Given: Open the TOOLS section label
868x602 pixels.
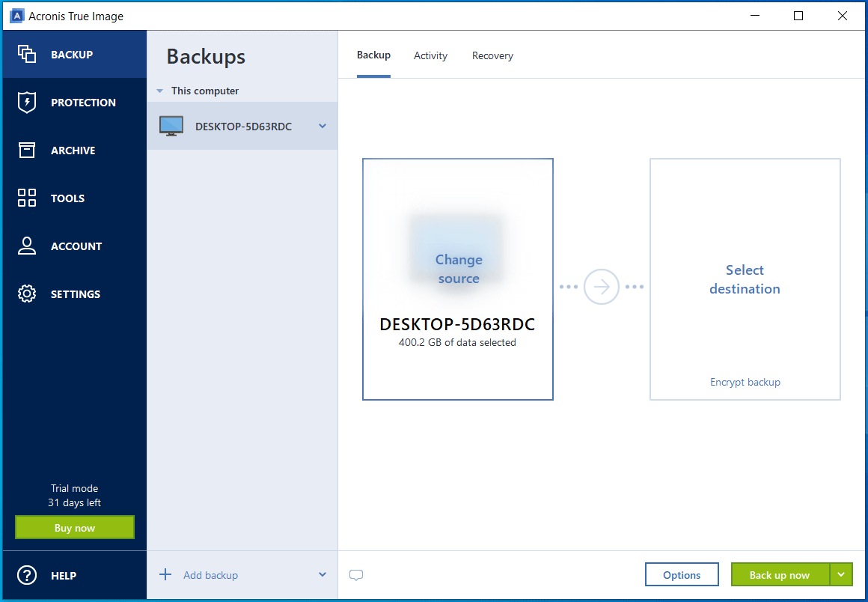Looking at the screenshot, I should pyautogui.click(x=67, y=198).
